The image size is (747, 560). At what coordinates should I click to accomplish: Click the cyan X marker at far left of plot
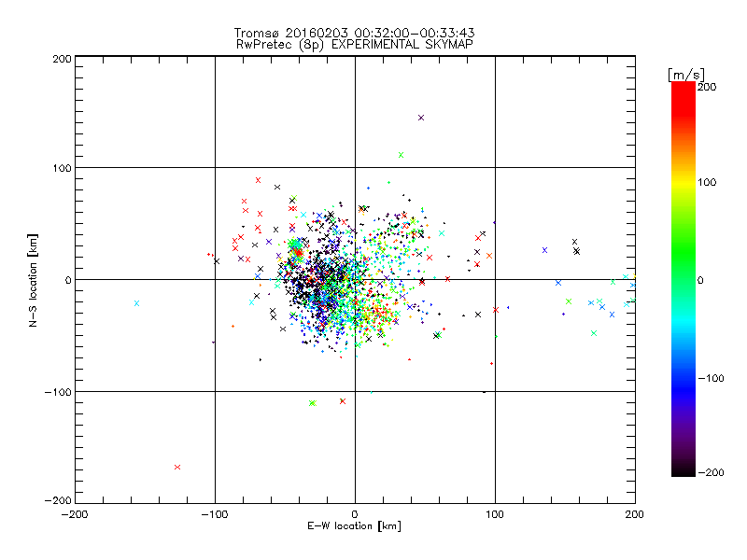pos(136,303)
